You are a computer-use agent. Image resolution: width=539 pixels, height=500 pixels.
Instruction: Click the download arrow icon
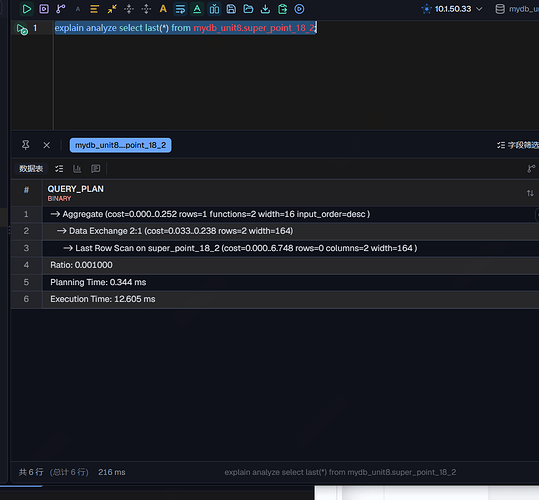click(265, 9)
